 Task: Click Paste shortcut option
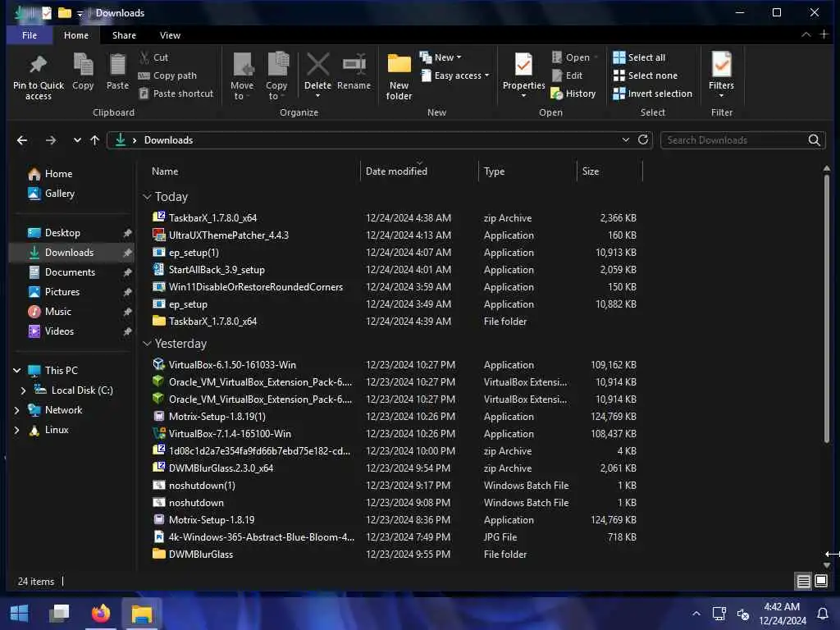coord(176,94)
